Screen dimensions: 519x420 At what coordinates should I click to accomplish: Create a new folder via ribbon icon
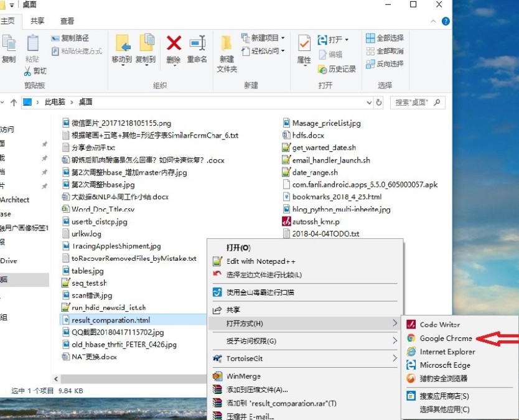point(227,43)
